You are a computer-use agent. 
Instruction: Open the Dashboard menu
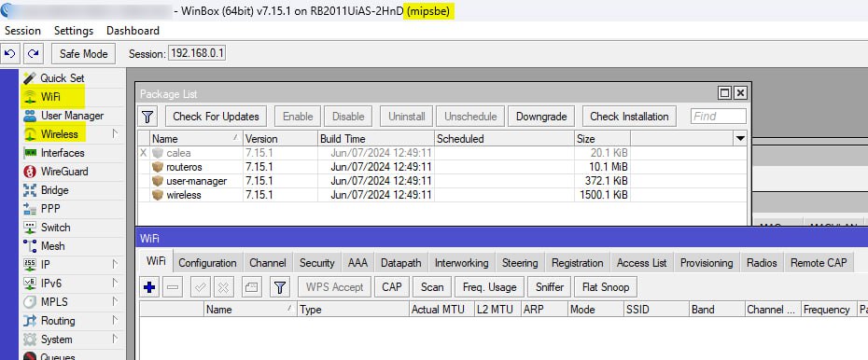point(133,31)
